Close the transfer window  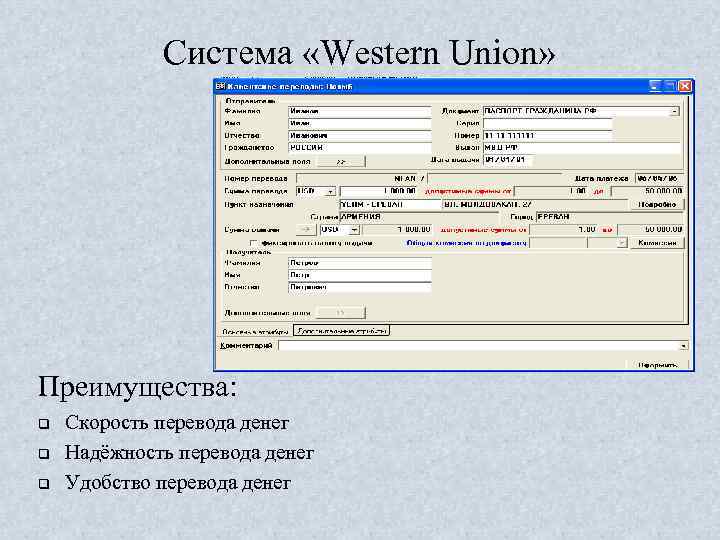tap(685, 86)
